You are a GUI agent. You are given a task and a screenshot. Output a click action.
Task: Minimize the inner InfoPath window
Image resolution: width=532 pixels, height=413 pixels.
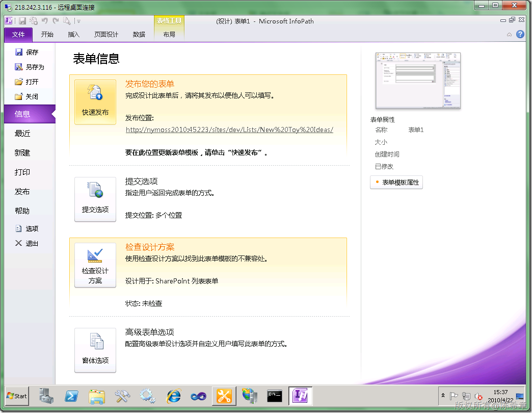point(503,20)
